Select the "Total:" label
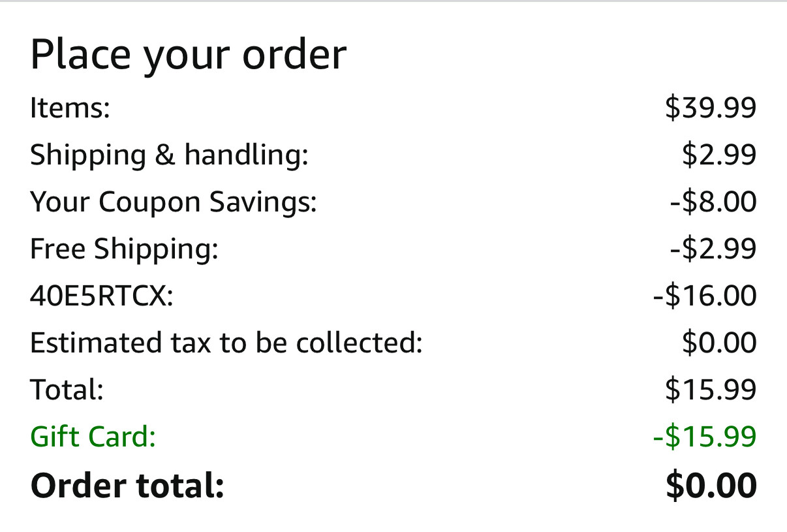This screenshot has height=532, width=787. click(x=67, y=390)
